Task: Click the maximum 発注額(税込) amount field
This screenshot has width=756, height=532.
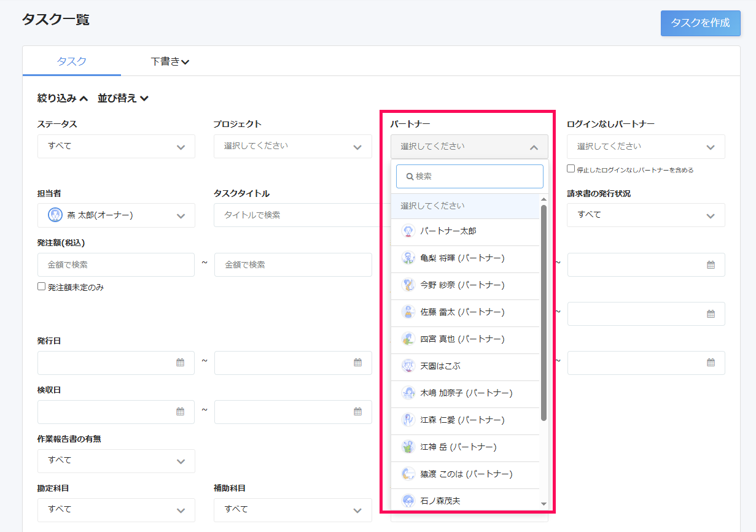Action: point(293,264)
